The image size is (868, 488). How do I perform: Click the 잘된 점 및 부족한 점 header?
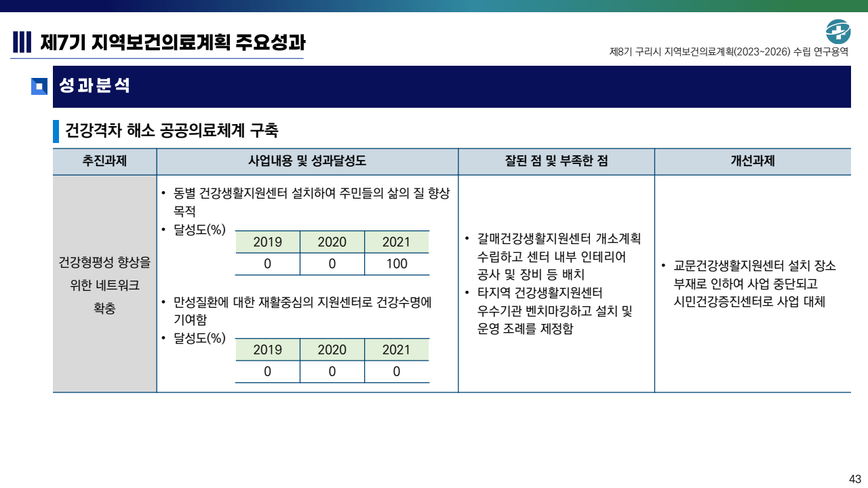coord(556,161)
